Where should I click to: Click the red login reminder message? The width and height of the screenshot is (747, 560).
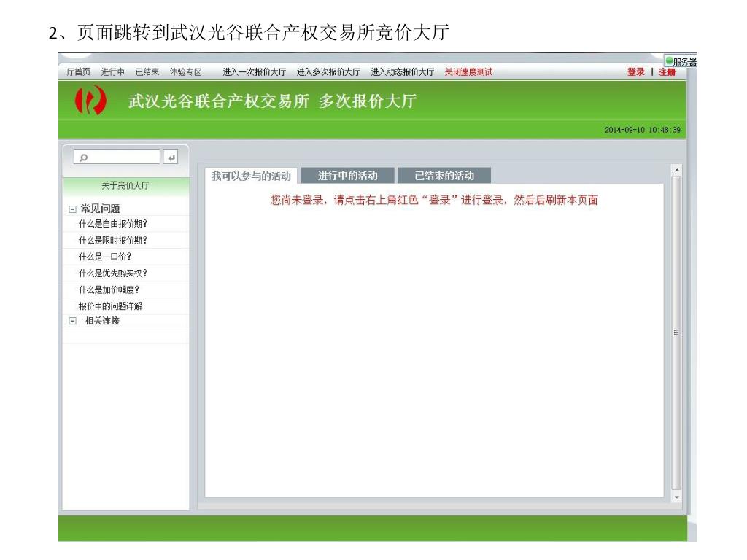(x=434, y=200)
